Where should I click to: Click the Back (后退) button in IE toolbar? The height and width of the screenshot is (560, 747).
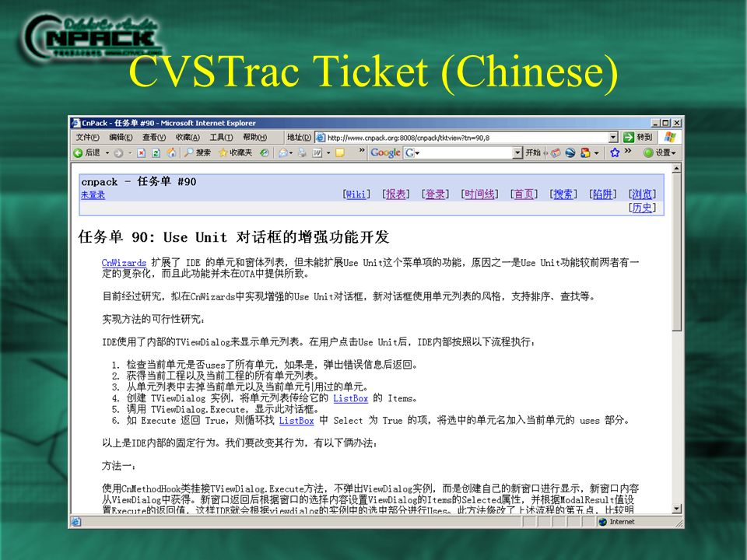pos(86,152)
